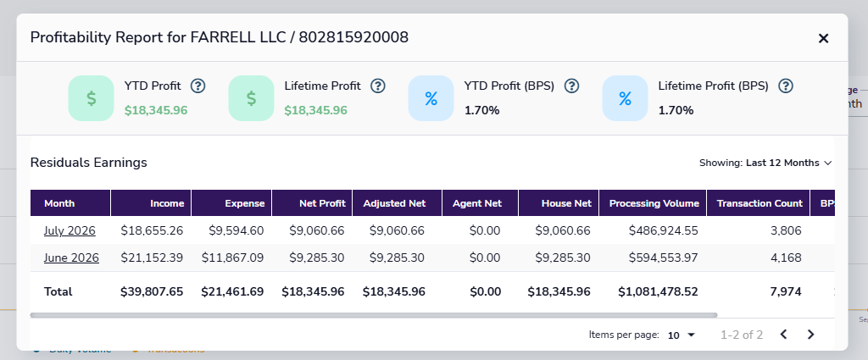
Task: Sort by the Transaction Count column header
Action: coord(759,203)
